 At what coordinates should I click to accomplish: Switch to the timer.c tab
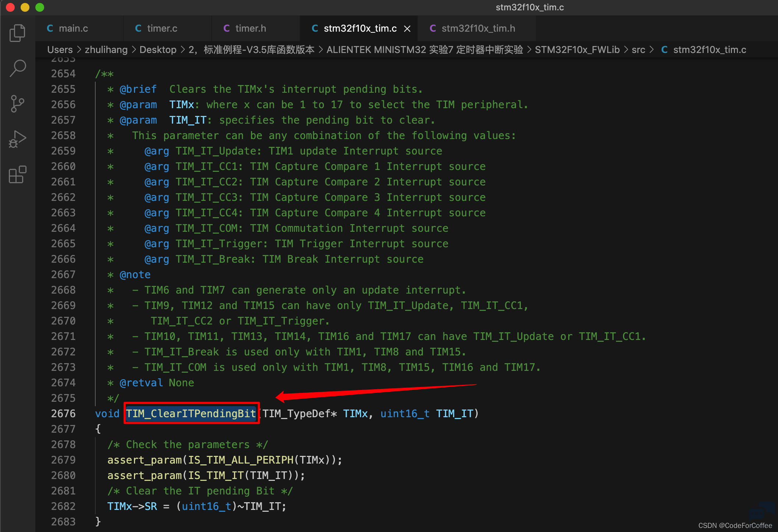tap(168, 28)
